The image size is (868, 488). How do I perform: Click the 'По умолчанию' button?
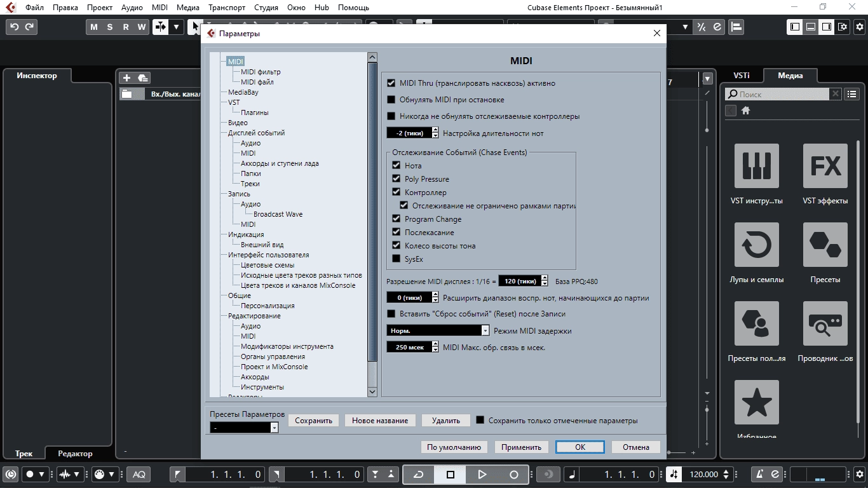tap(454, 447)
